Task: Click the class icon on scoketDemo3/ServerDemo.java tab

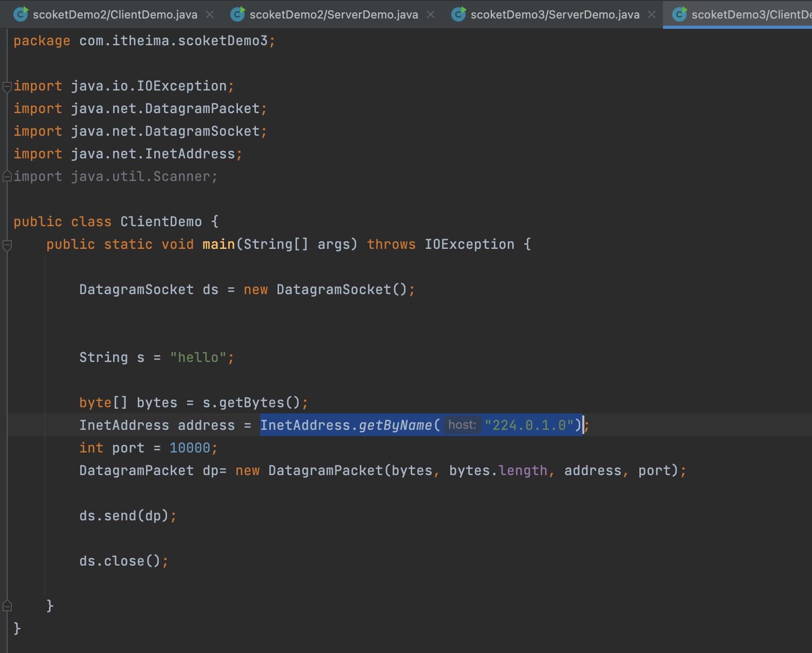Action: pos(458,14)
